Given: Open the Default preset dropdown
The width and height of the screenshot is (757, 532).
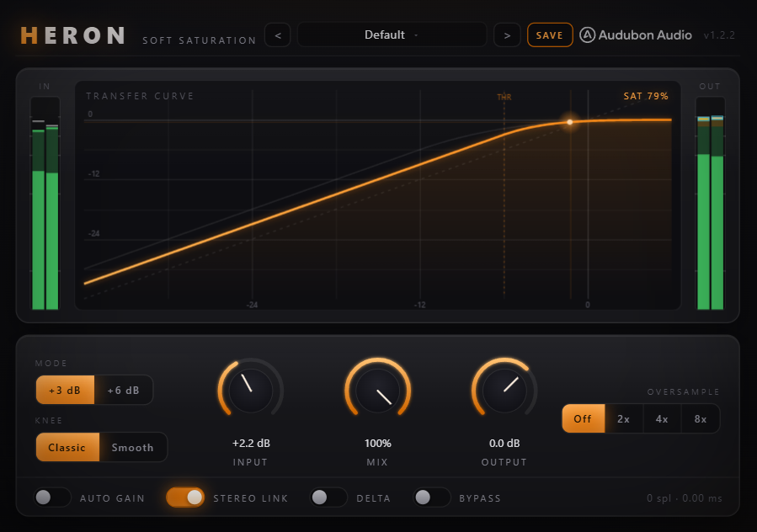Looking at the screenshot, I should (392, 35).
